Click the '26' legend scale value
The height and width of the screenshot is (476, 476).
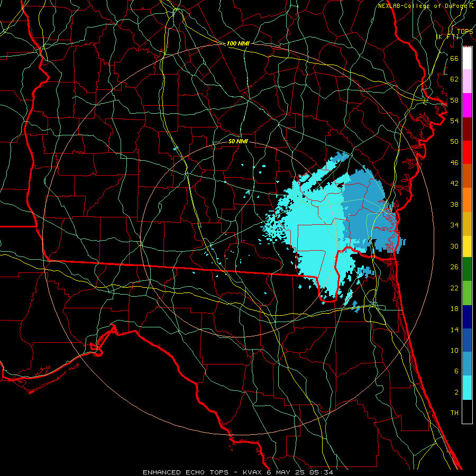454,267
